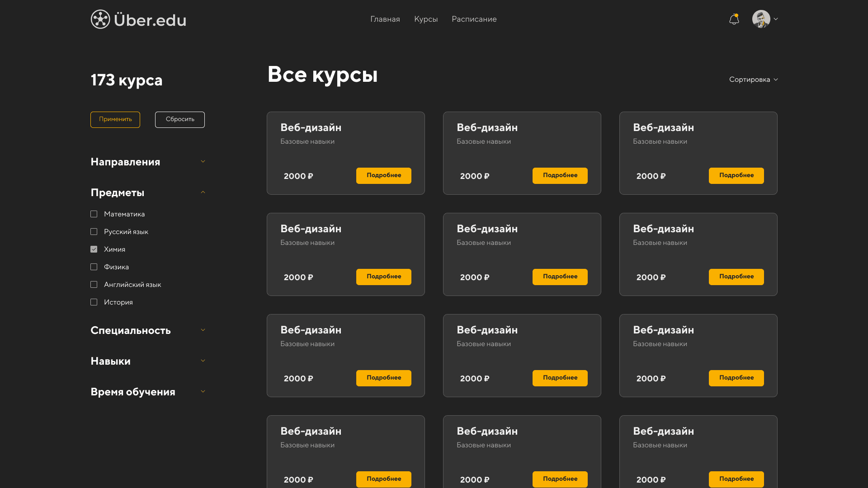
Task: Open the Сортировка dropdown
Action: pos(754,80)
